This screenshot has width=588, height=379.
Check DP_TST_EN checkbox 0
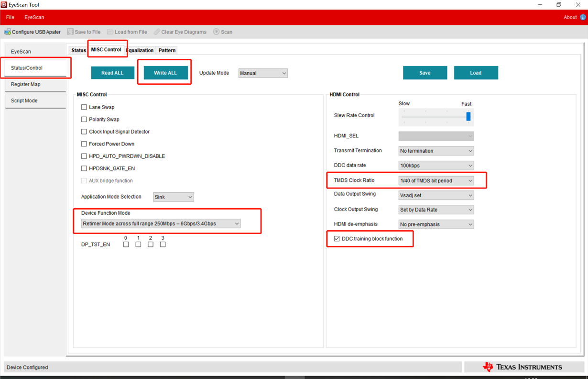click(126, 245)
